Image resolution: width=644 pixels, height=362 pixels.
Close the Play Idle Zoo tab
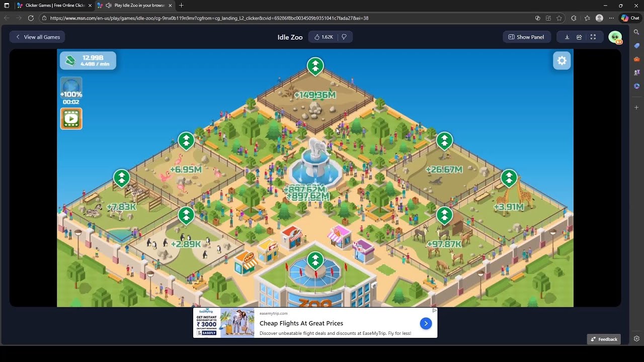[x=170, y=5]
